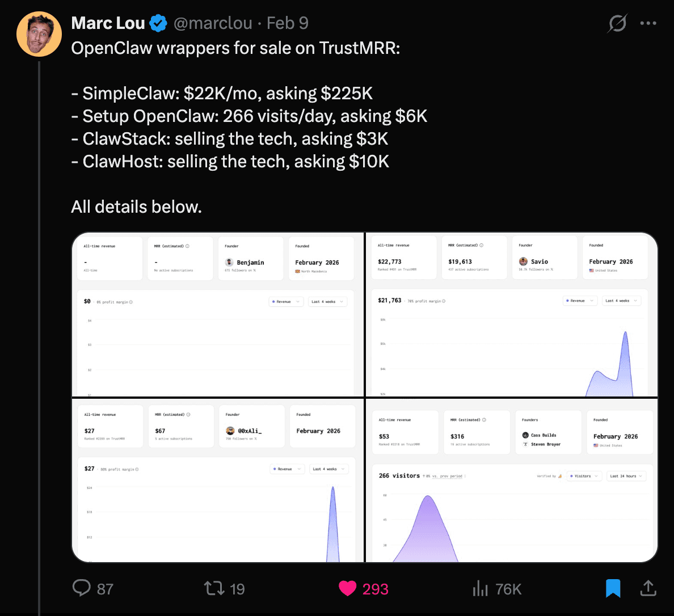Viewport: 674px width, 616px height.
Task: Select the Visitors metric selector on Setup OpenClaw
Action: [584, 476]
